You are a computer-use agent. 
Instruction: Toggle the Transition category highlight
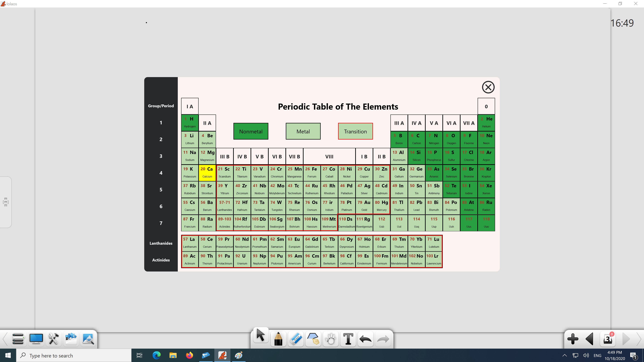pyautogui.click(x=355, y=131)
